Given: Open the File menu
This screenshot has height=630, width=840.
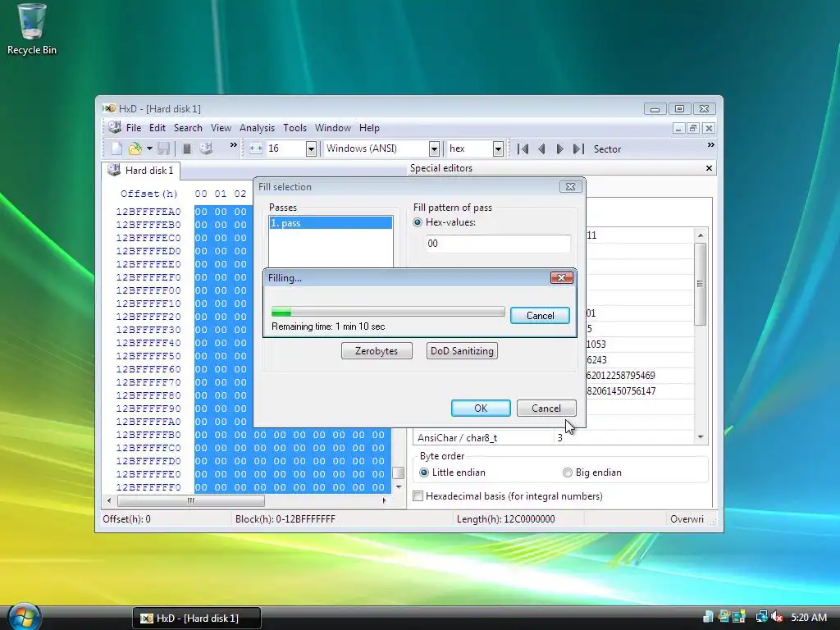Looking at the screenshot, I should click(134, 127).
